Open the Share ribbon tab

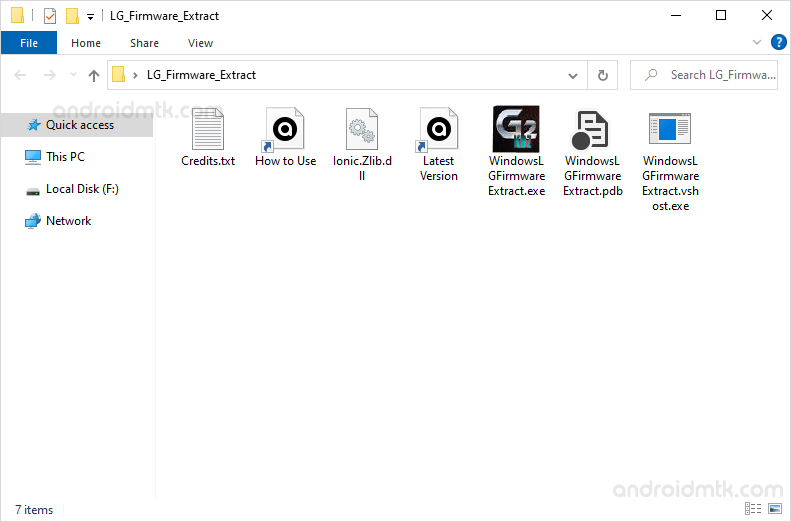[x=144, y=43]
